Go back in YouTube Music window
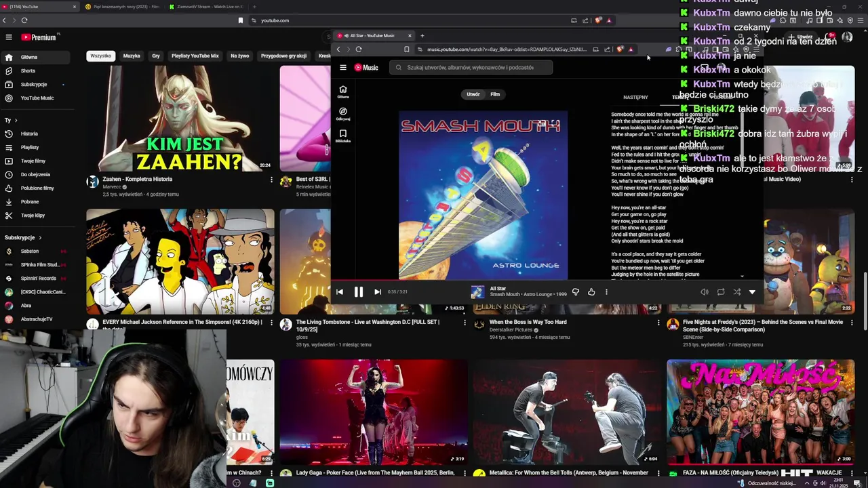 tap(338, 49)
